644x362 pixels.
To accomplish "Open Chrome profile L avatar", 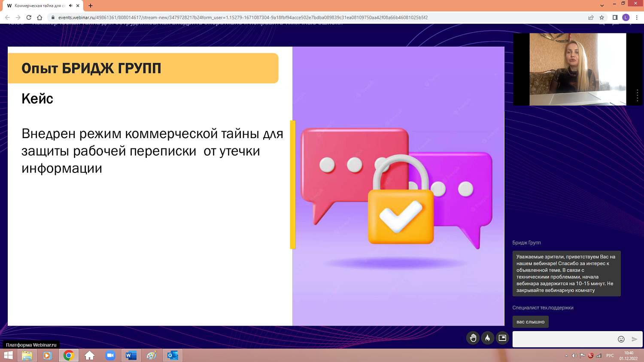I will 626,18.
